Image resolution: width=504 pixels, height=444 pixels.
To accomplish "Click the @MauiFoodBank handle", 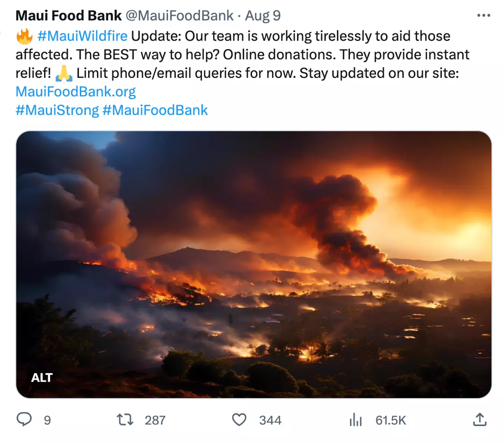I will click(179, 16).
